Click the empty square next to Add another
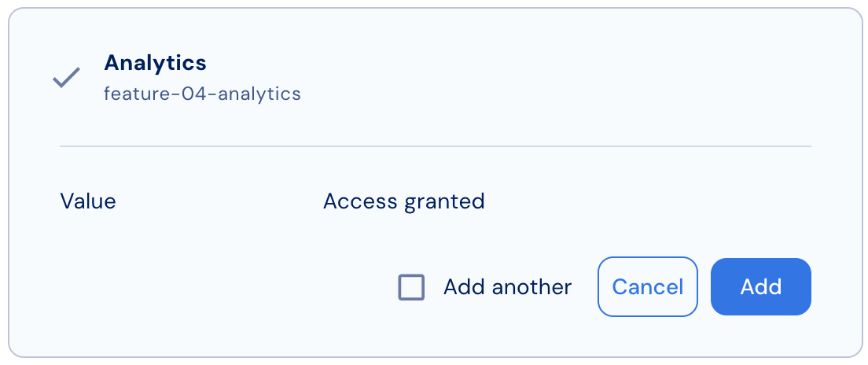Screen dimensions: 868x365 pos(411,287)
